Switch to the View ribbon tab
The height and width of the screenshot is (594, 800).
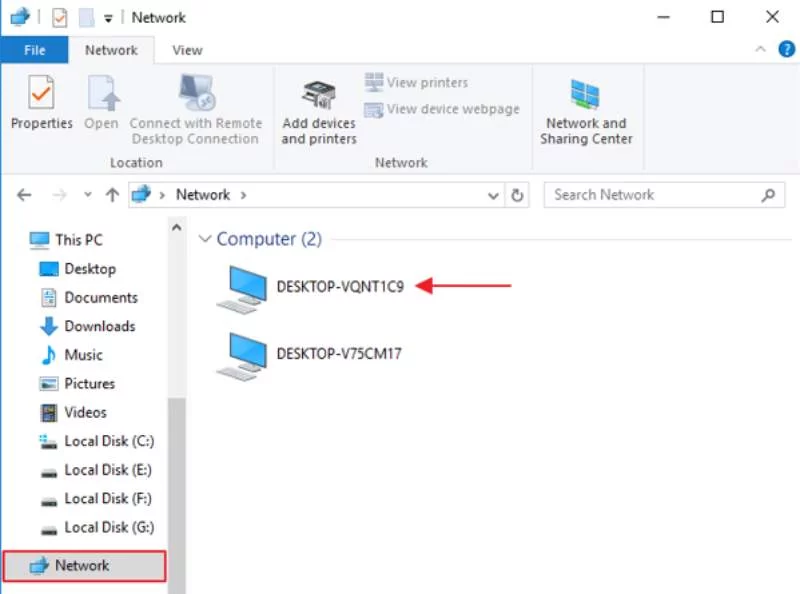(187, 50)
